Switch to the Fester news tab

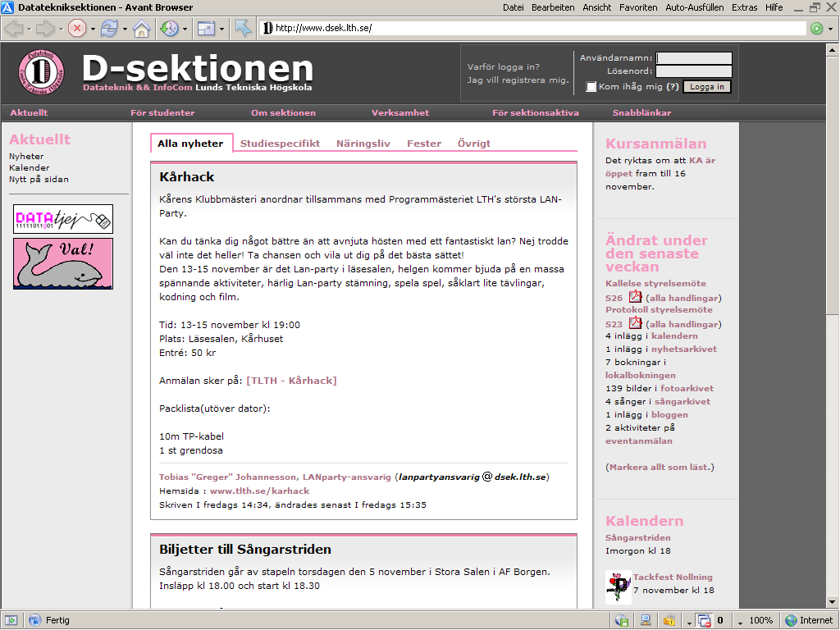(x=424, y=144)
